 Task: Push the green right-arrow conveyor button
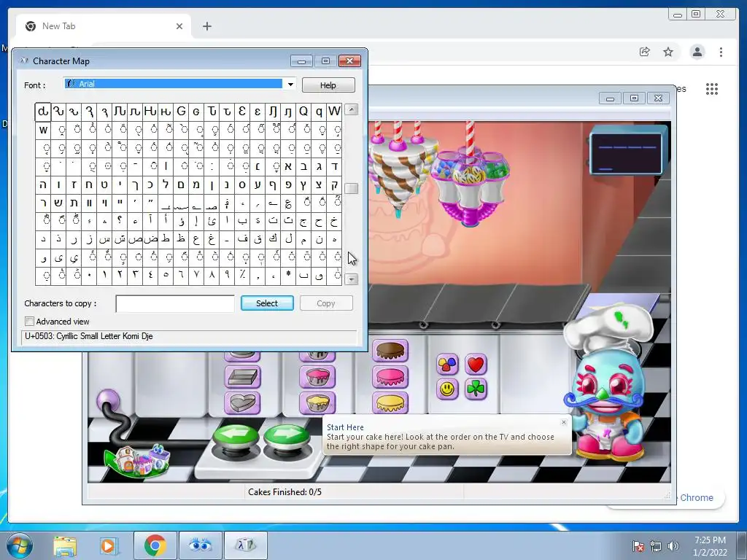point(287,440)
